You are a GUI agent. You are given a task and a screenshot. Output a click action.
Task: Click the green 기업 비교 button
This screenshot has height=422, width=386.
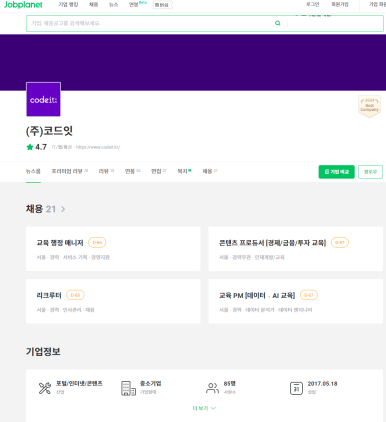coord(337,172)
